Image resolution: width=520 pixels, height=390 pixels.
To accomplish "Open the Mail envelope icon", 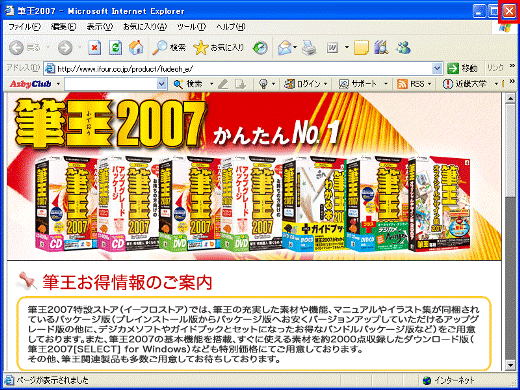I will [284, 48].
